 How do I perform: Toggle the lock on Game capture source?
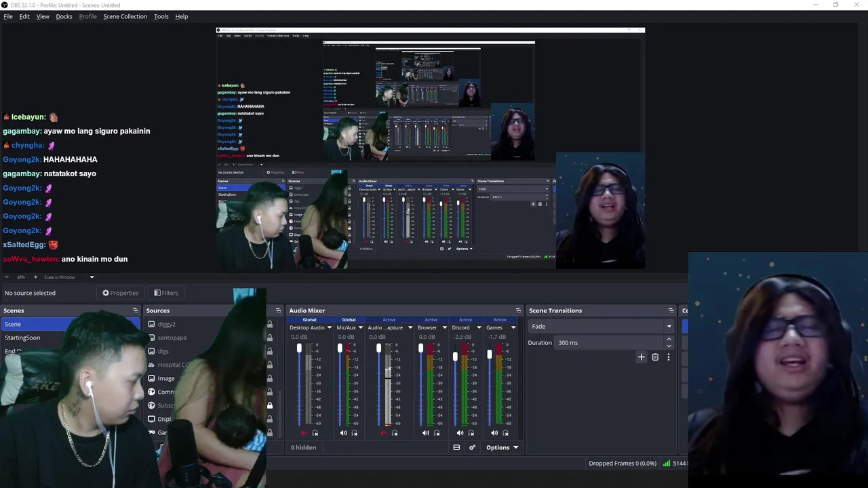[270, 432]
